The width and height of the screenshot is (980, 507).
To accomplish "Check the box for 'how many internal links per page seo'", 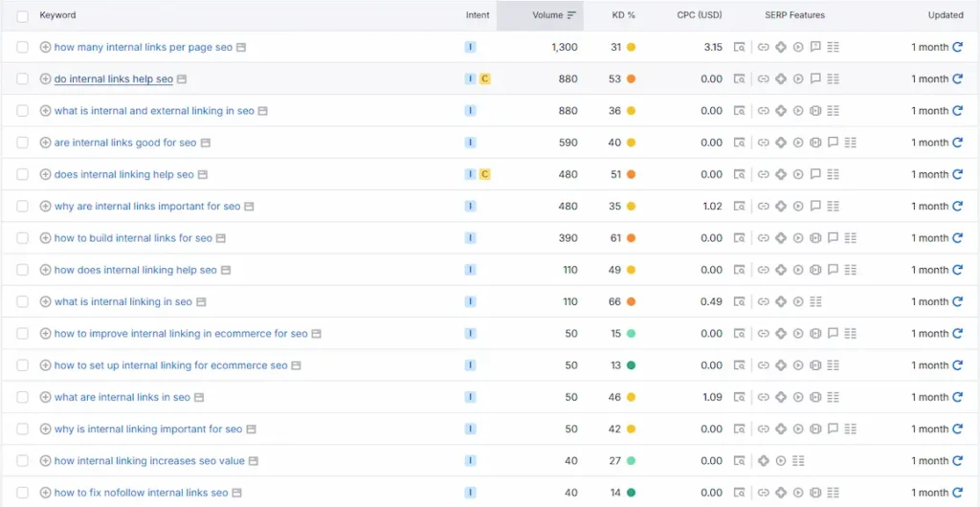I will pyautogui.click(x=23, y=47).
